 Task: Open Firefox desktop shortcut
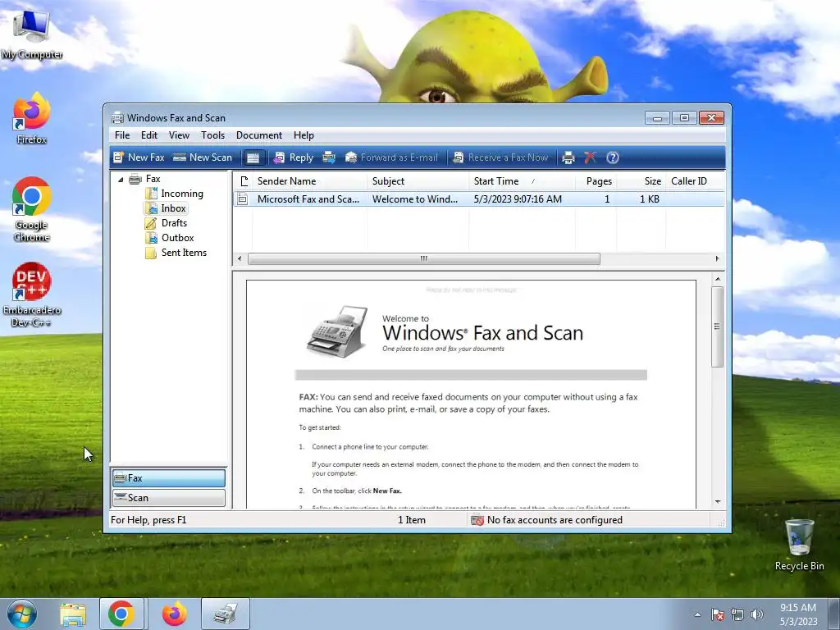(32, 118)
